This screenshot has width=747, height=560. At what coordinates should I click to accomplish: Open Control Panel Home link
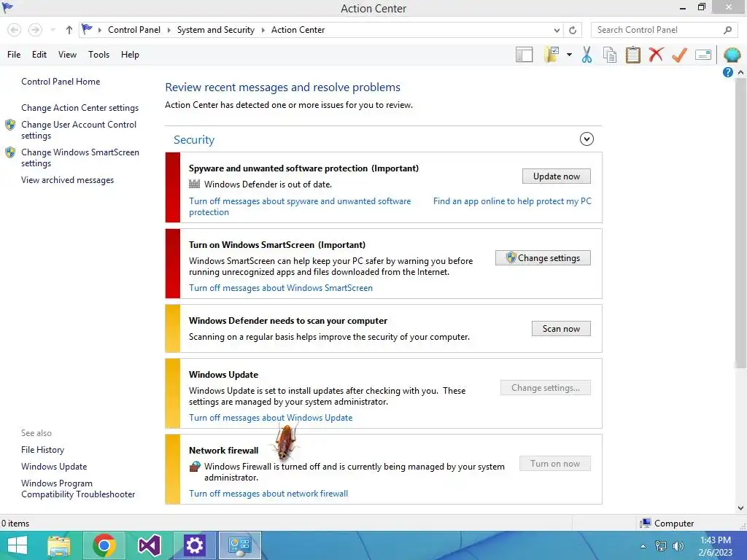click(x=61, y=82)
